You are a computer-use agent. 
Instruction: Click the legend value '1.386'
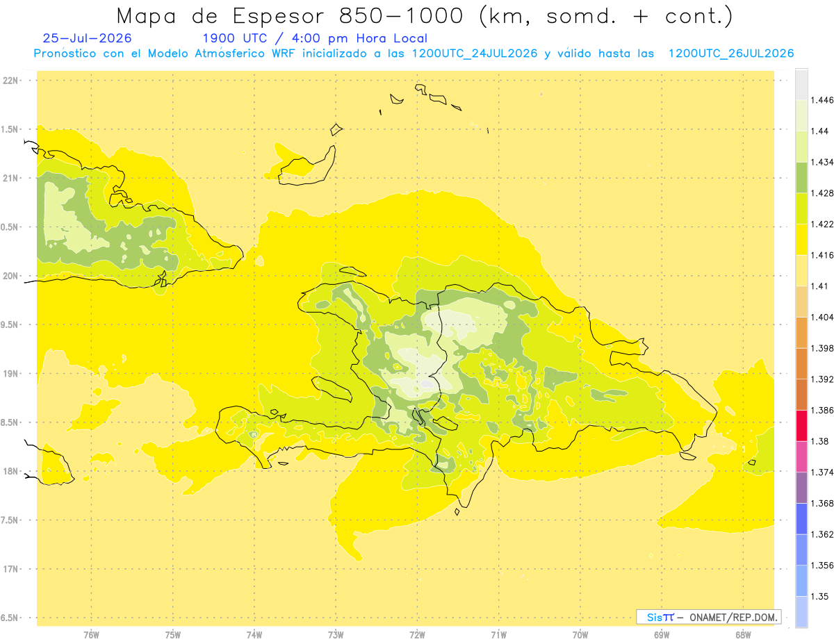click(824, 411)
